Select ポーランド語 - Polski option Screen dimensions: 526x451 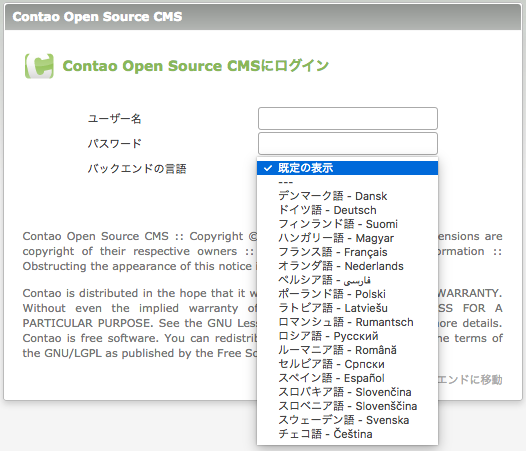tap(348, 294)
